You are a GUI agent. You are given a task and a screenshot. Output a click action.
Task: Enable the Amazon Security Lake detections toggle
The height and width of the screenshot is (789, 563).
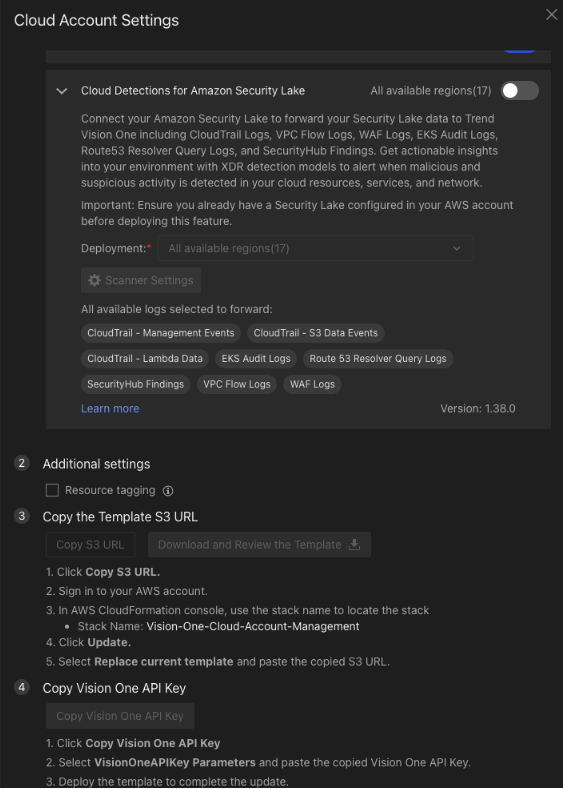click(520, 91)
